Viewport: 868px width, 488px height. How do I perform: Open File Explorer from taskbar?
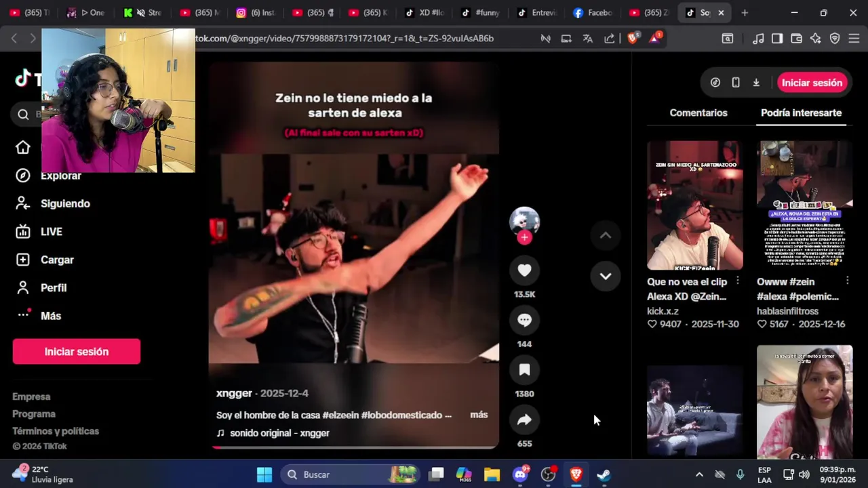[492, 474]
